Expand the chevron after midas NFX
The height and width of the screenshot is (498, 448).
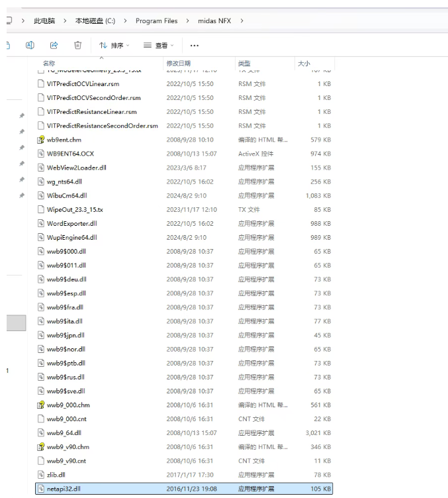243,21
